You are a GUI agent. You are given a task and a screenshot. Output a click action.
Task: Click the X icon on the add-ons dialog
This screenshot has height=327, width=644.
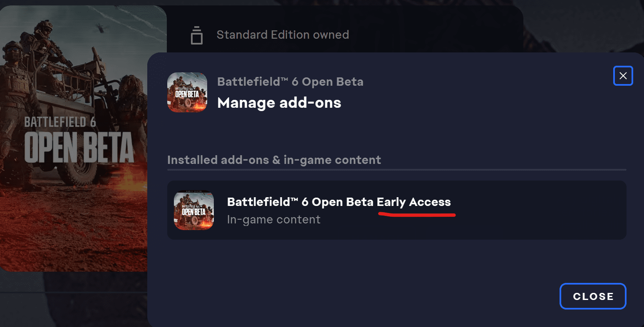[623, 76]
